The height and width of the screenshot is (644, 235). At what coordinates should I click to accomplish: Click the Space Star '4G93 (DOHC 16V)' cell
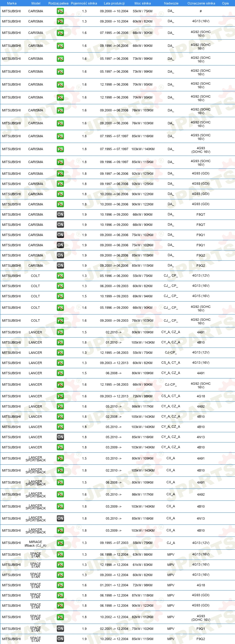[201, 618]
